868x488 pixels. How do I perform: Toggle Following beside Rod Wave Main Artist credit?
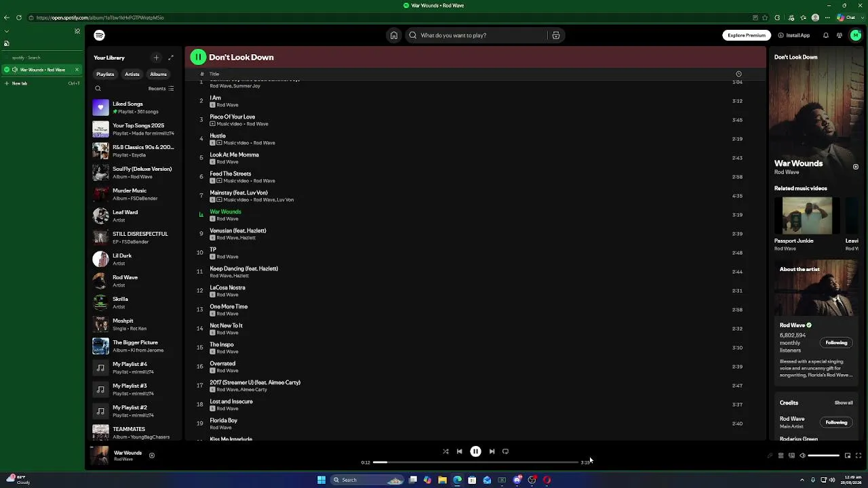[836, 422]
